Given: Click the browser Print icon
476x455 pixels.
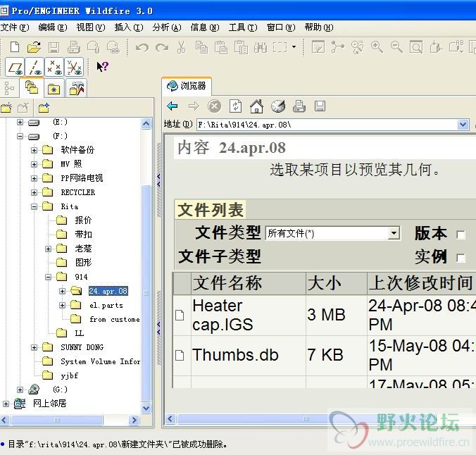Looking at the screenshot, I should point(299,106).
